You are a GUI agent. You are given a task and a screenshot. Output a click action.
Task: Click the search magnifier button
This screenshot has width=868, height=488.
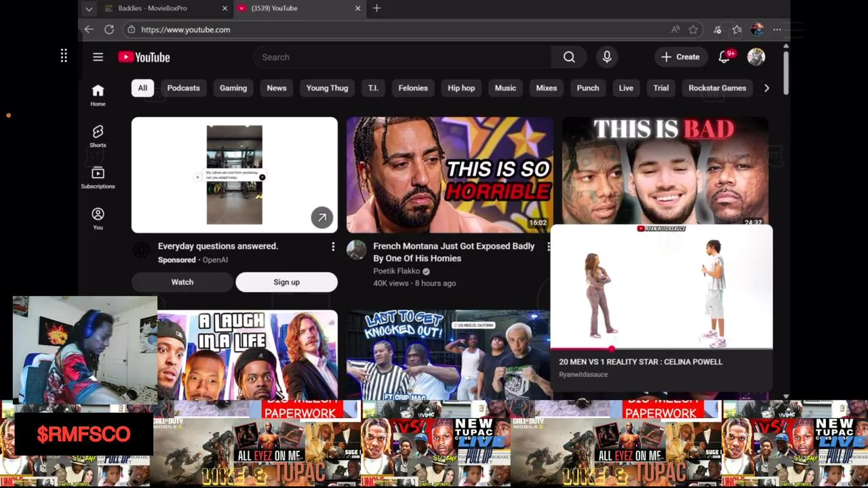(569, 57)
